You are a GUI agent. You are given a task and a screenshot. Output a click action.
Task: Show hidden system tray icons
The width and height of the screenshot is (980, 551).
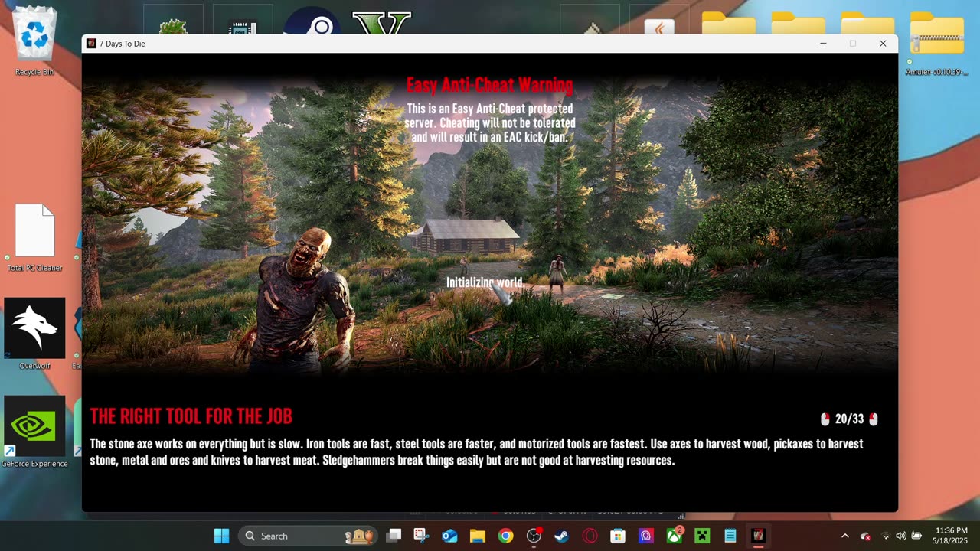click(844, 536)
